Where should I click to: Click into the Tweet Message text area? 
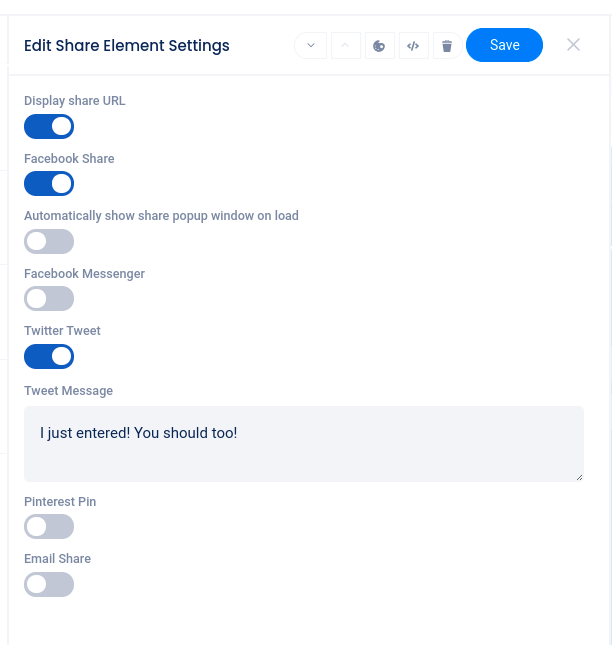coord(303,443)
